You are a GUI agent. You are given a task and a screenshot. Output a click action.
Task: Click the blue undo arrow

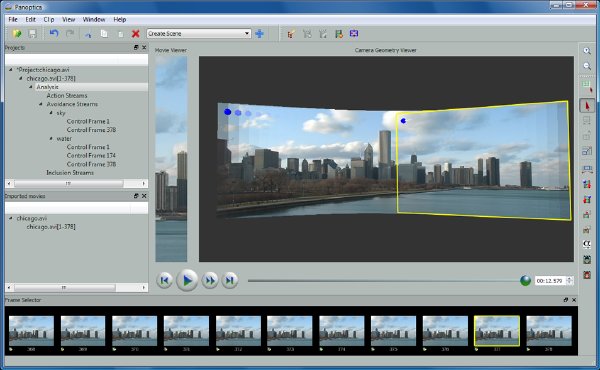54,34
